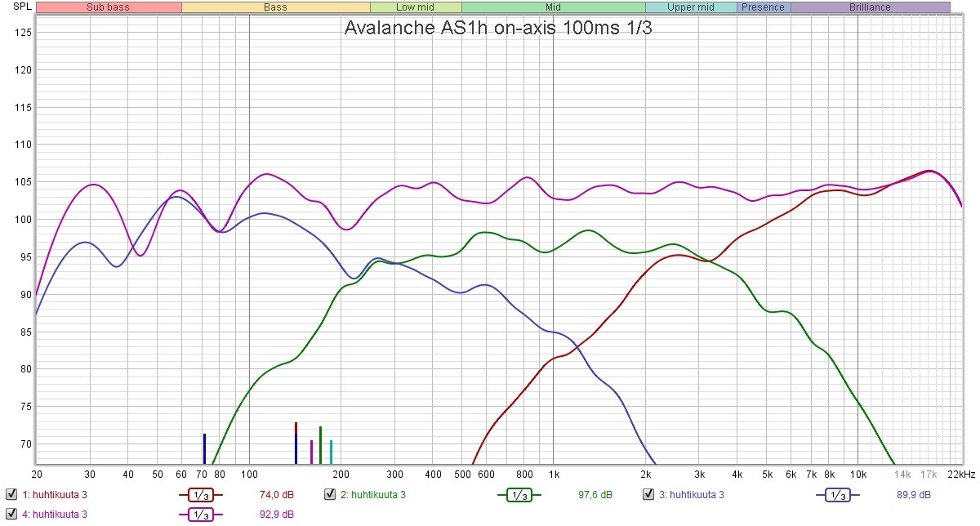Click the 22kHz frequency axis label
Screen dimensions: 980x526
[960, 474]
